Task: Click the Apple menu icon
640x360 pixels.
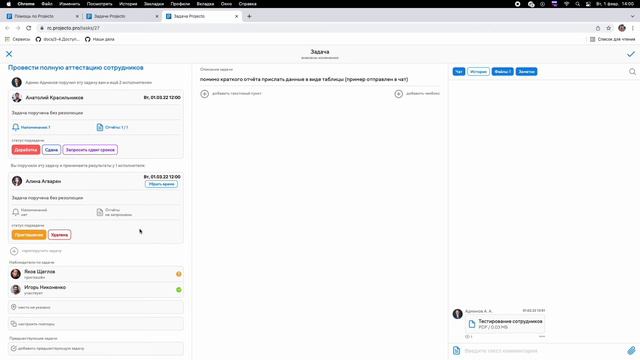Action: pos(9,4)
